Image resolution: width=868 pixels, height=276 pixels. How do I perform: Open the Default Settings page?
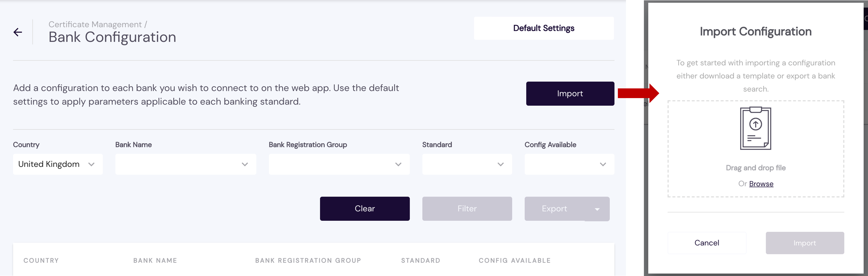[x=543, y=28]
